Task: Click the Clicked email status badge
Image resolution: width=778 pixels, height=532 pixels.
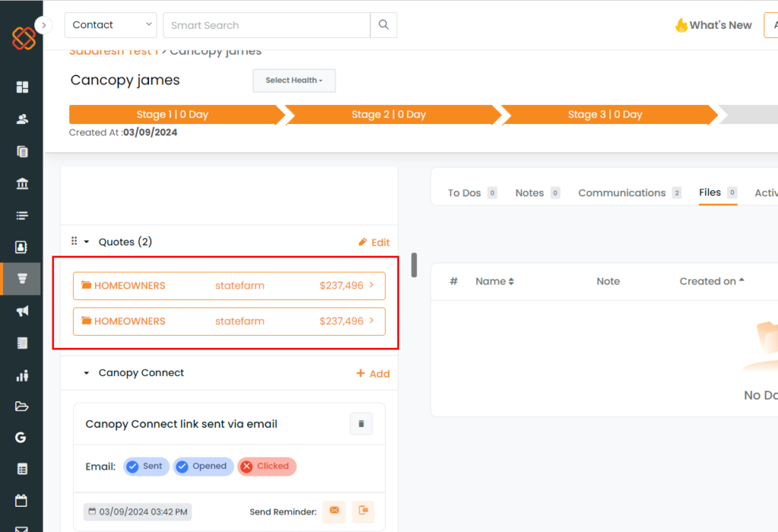Action: click(x=267, y=467)
